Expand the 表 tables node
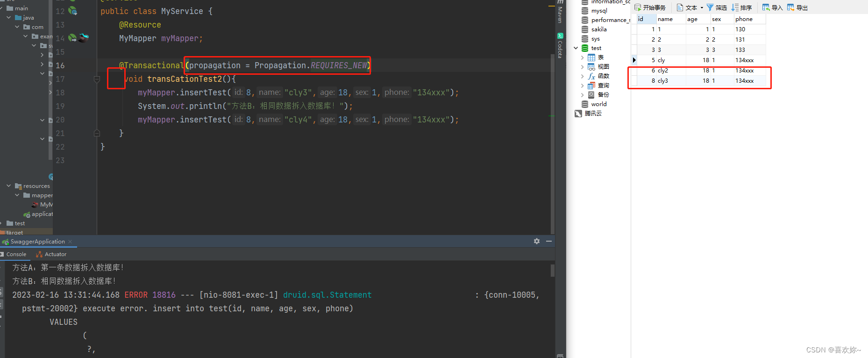Image resolution: width=868 pixels, height=358 pixels. point(583,57)
